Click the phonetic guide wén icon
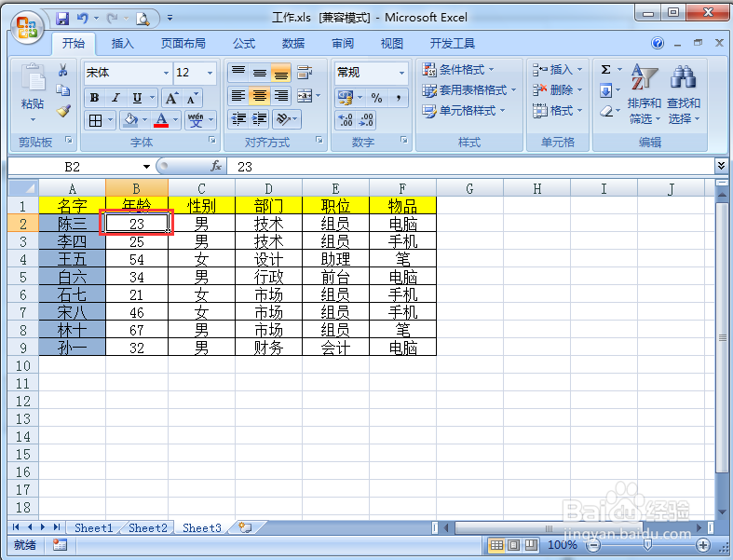 pos(196,120)
